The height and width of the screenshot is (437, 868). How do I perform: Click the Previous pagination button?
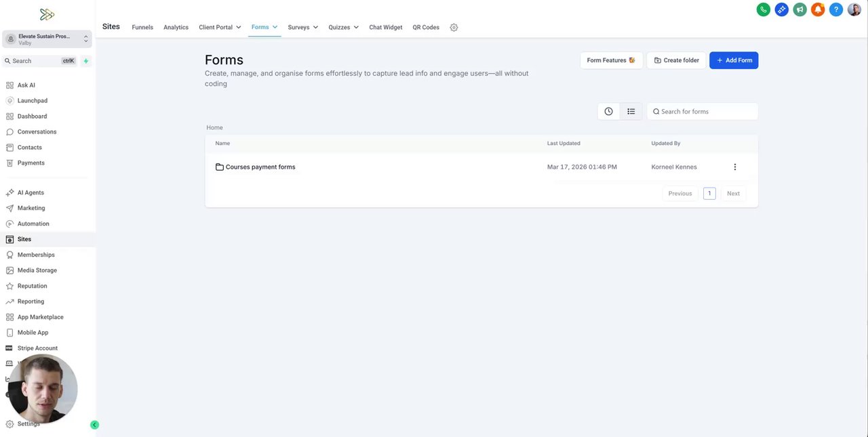(680, 193)
